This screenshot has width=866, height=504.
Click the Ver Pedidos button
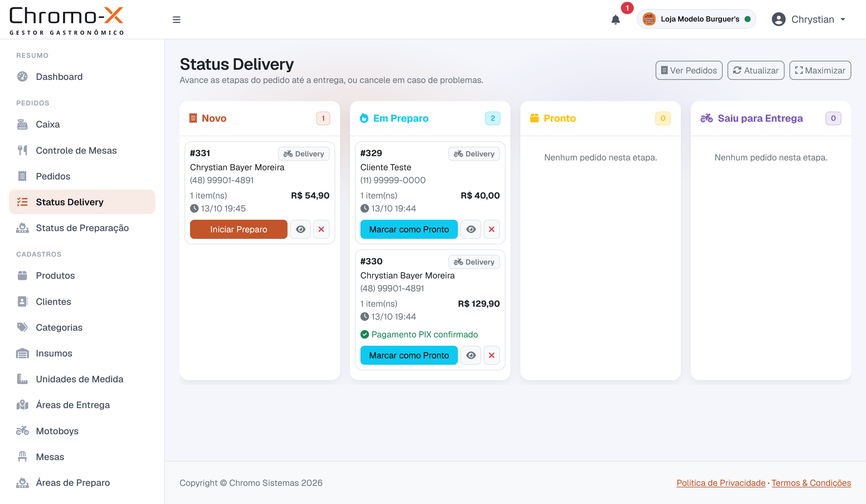[689, 70]
